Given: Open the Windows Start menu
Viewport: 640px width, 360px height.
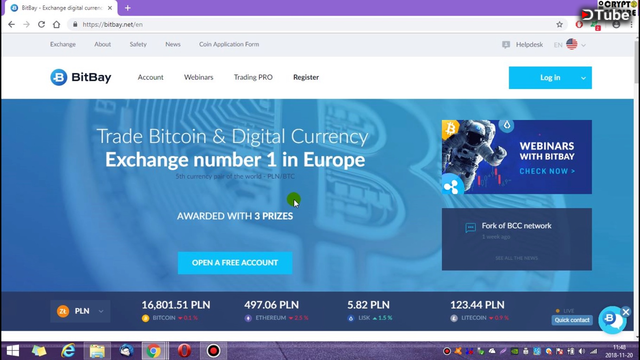Looking at the screenshot, I should (x=13, y=351).
